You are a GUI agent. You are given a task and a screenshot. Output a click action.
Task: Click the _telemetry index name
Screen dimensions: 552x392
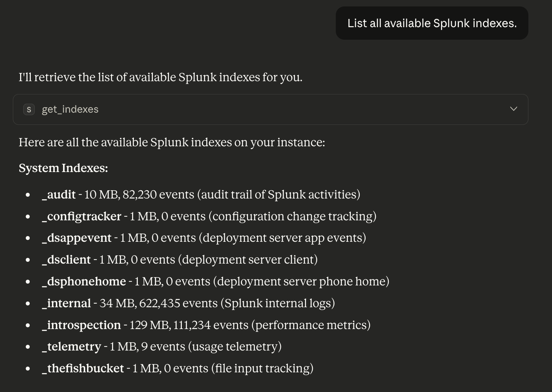point(72,347)
